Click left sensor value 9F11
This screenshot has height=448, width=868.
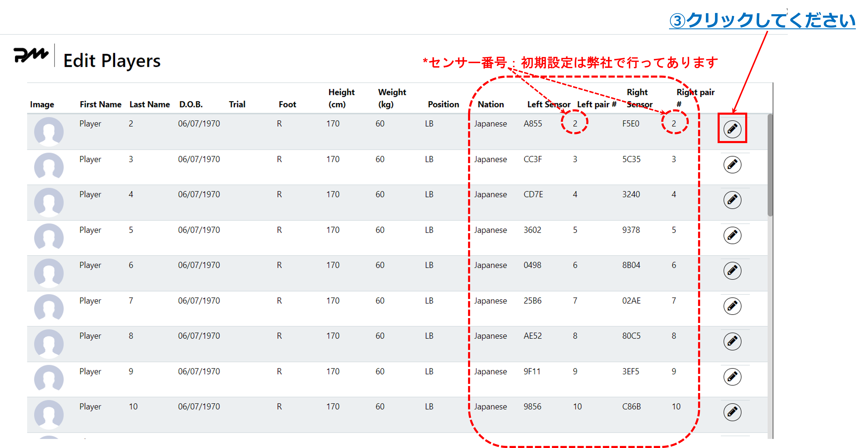click(x=532, y=371)
